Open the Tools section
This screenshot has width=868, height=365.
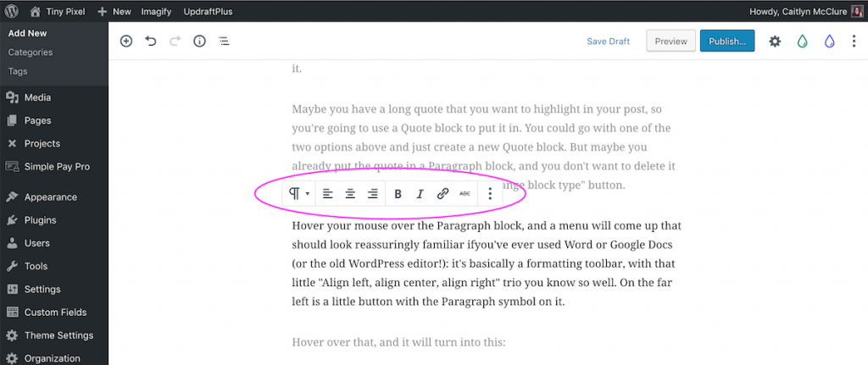[x=36, y=266]
